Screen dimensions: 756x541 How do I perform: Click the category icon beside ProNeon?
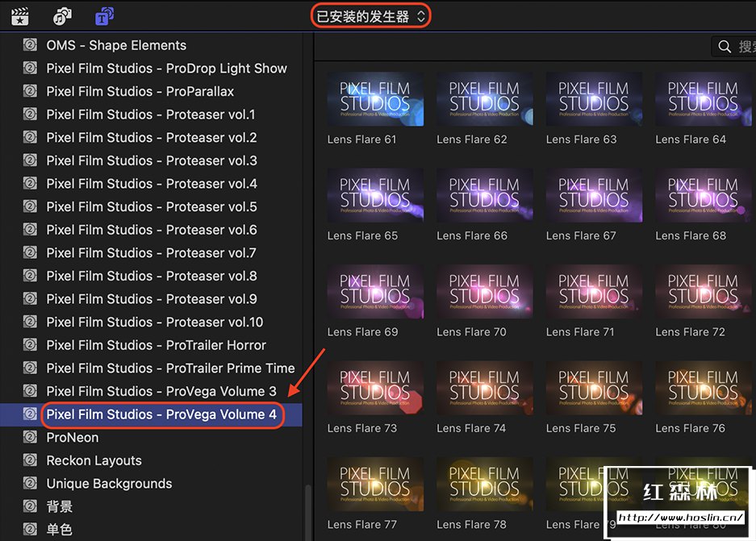tap(30, 437)
